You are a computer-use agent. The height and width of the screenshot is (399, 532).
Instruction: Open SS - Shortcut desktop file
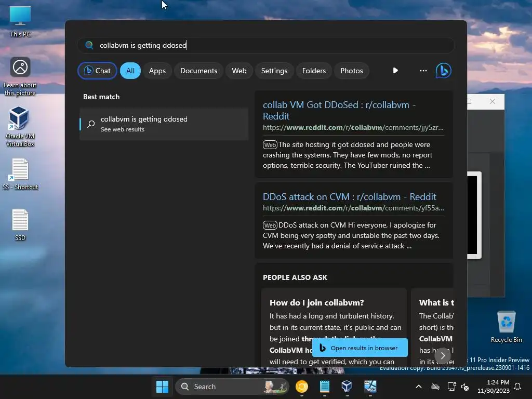tap(20, 174)
